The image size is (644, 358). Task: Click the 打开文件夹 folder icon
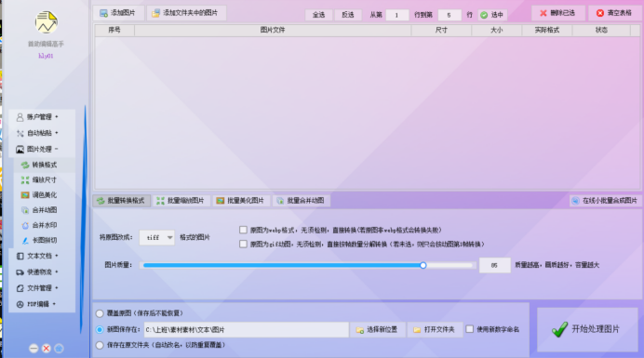(417, 330)
